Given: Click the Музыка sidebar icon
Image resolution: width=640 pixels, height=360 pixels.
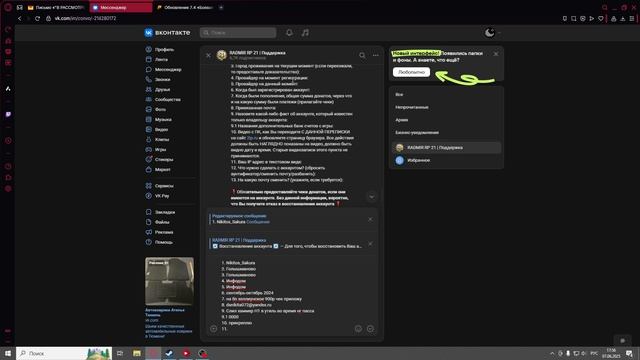Looking at the screenshot, I should [149, 120].
